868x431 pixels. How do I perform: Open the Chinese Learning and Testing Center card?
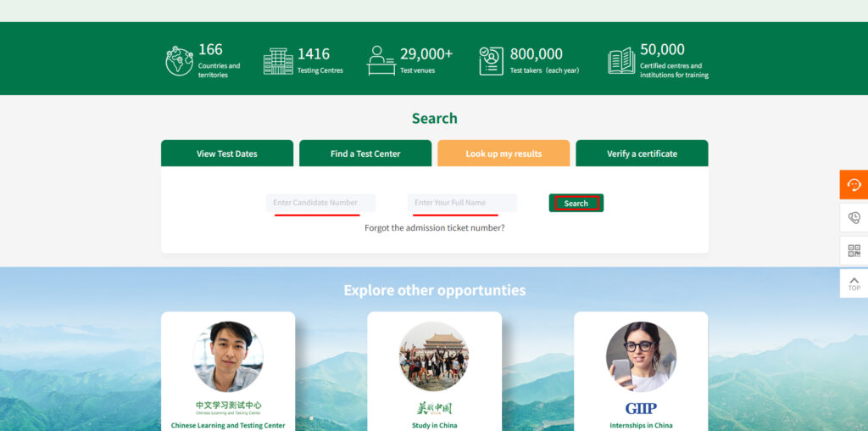228,373
